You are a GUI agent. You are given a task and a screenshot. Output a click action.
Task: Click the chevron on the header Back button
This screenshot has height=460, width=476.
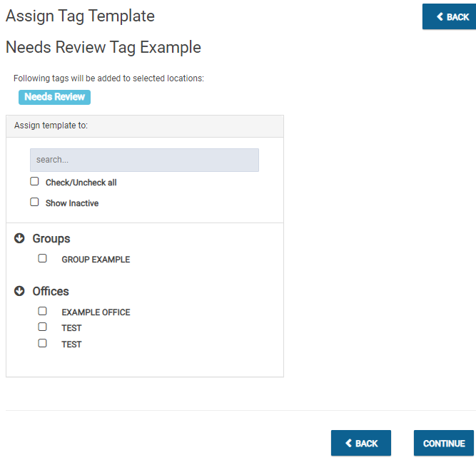pos(440,16)
